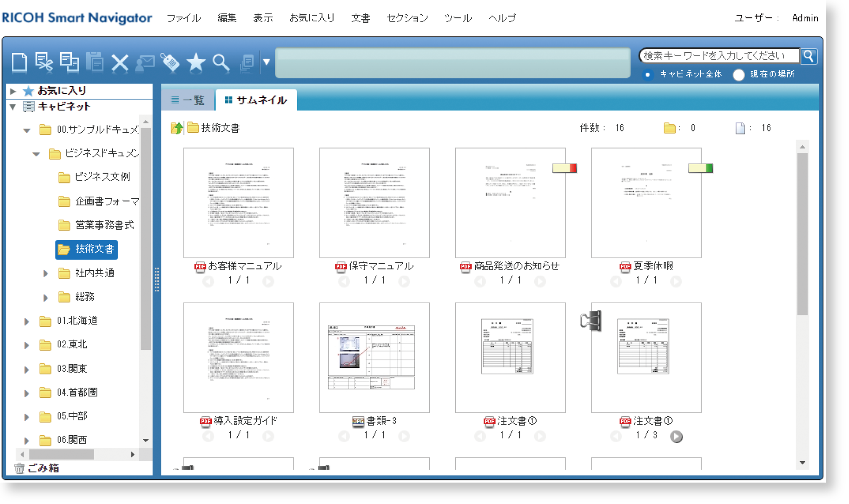Create a new document using the toolbar icon
Screen dimensions: 849x504
click(18, 62)
